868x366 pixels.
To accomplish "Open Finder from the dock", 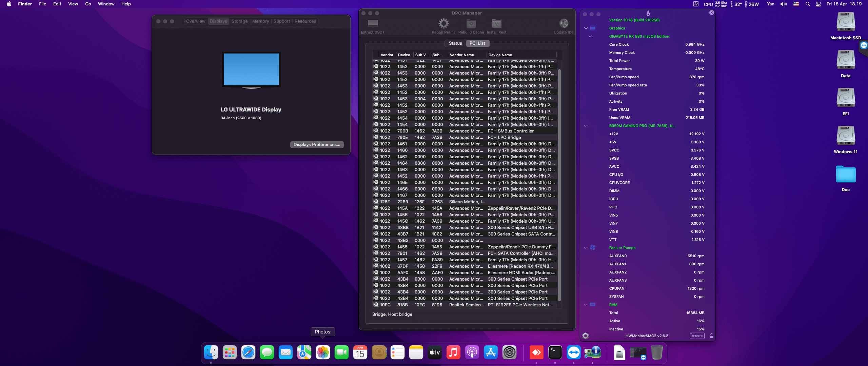I will [211, 352].
